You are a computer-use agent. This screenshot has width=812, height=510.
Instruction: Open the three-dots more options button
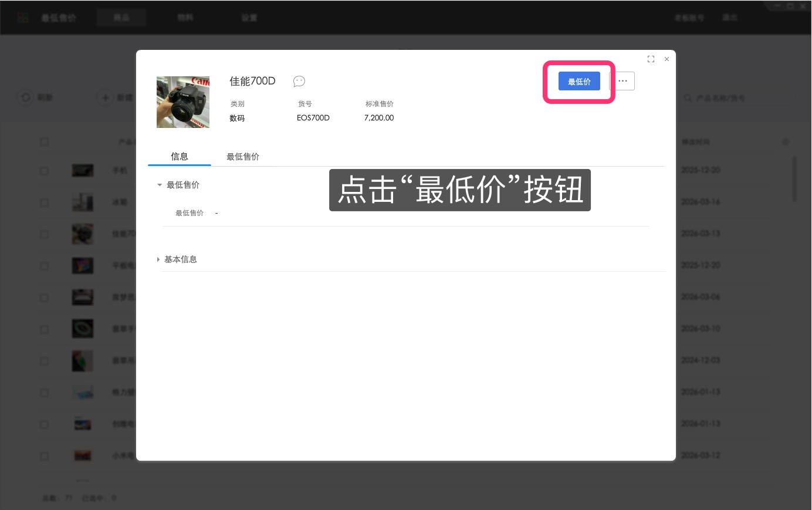click(x=622, y=81)
